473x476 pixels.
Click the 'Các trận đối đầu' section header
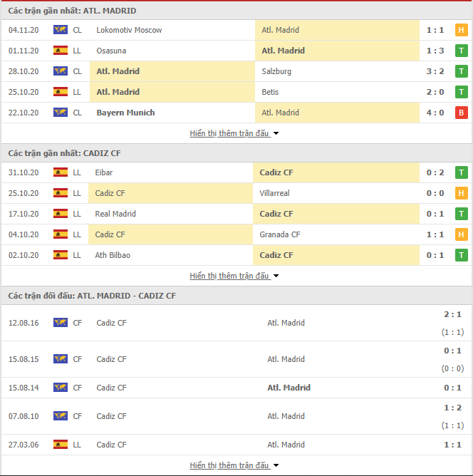tap(92, 296)
